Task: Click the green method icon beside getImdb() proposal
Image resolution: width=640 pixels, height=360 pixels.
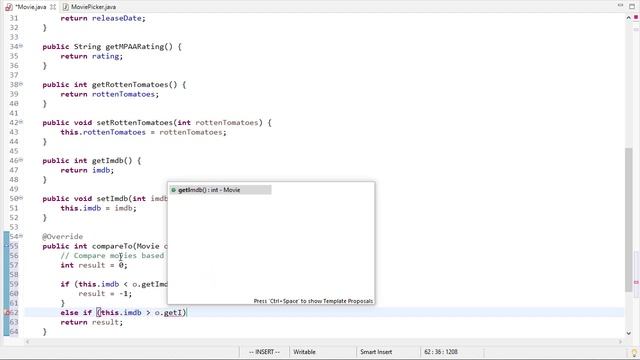Action: [x=173, y=190]
